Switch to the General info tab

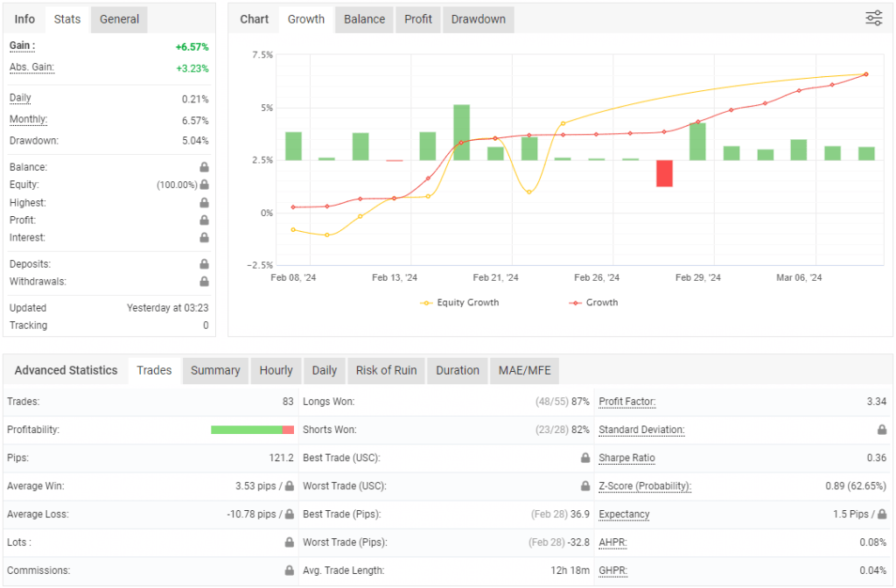pos(119,18)
